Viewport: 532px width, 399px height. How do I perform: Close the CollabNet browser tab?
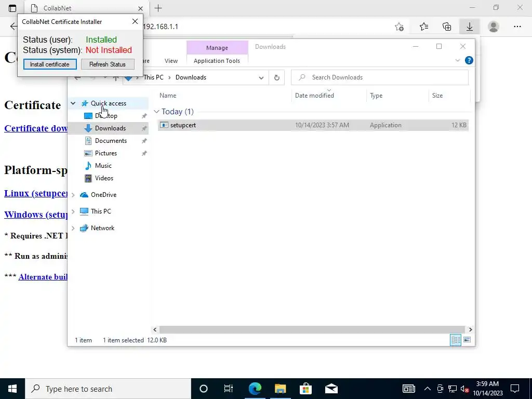point(140,8)
